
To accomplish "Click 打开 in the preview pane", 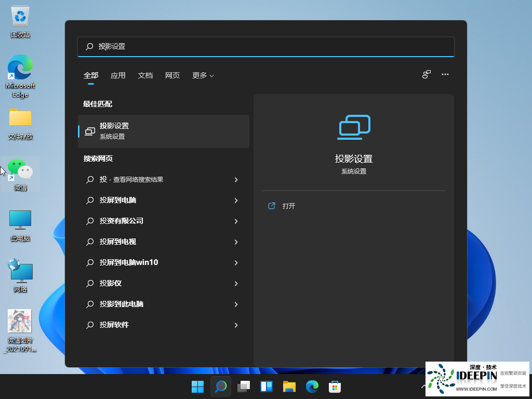I will tap(289, 206).
